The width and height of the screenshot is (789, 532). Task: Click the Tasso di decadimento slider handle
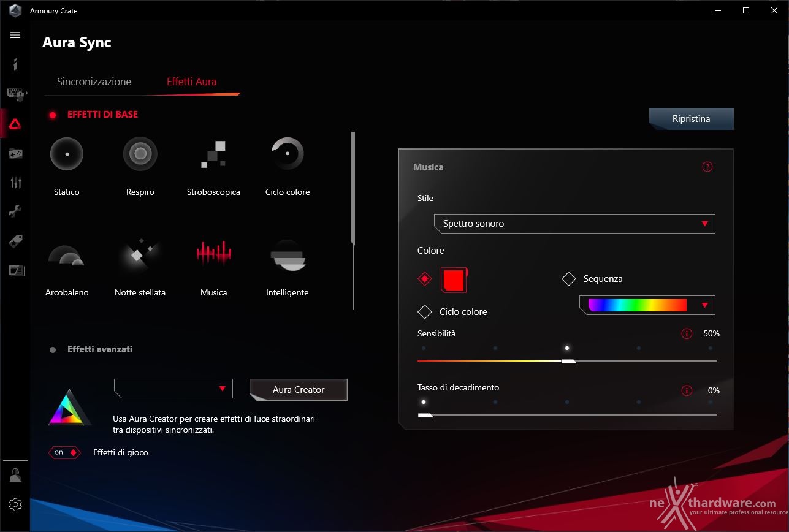(x=425, y=415)
